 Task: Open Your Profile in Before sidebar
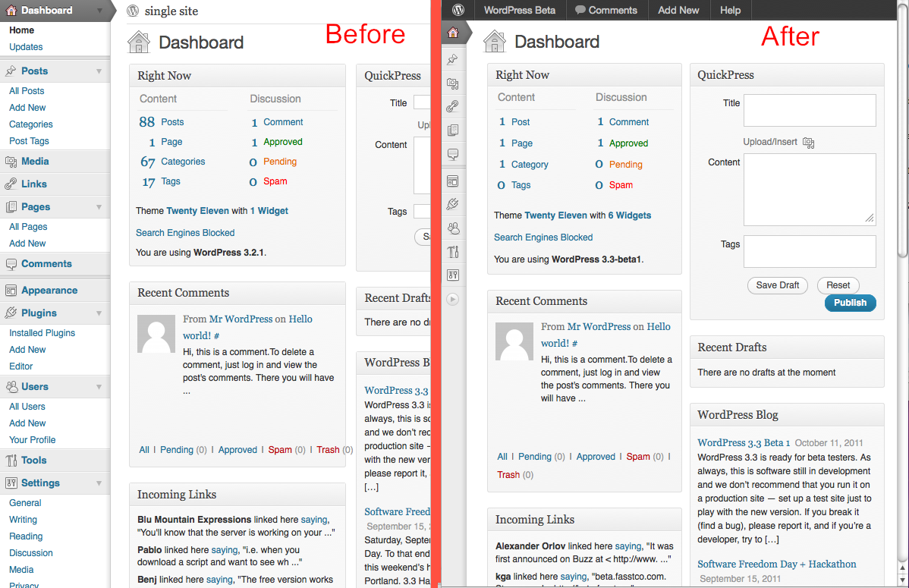click(x=33, y=440)
